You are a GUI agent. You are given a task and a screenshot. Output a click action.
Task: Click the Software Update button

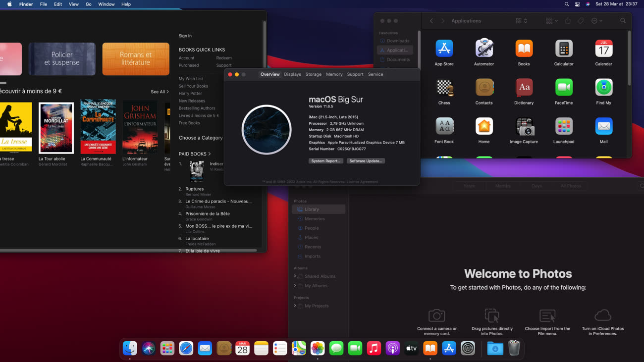[366, 161]
